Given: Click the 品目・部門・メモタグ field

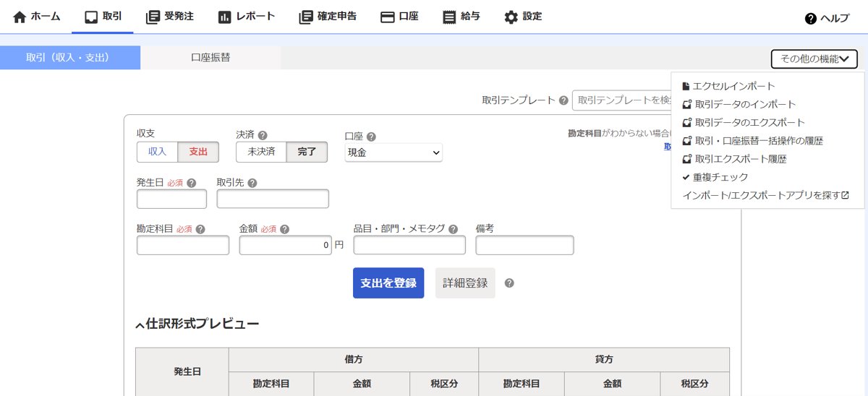Looking at the screenshot, I should click(409, 245).
